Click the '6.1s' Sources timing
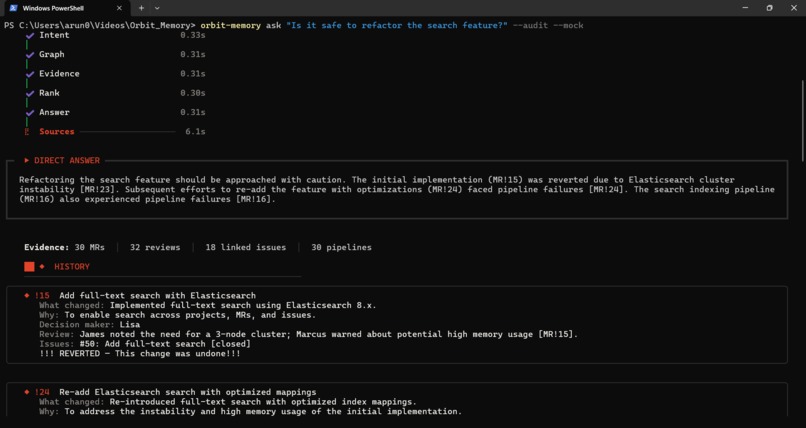The height and width of the screenshot is (428, 806). tap(195, 132)
